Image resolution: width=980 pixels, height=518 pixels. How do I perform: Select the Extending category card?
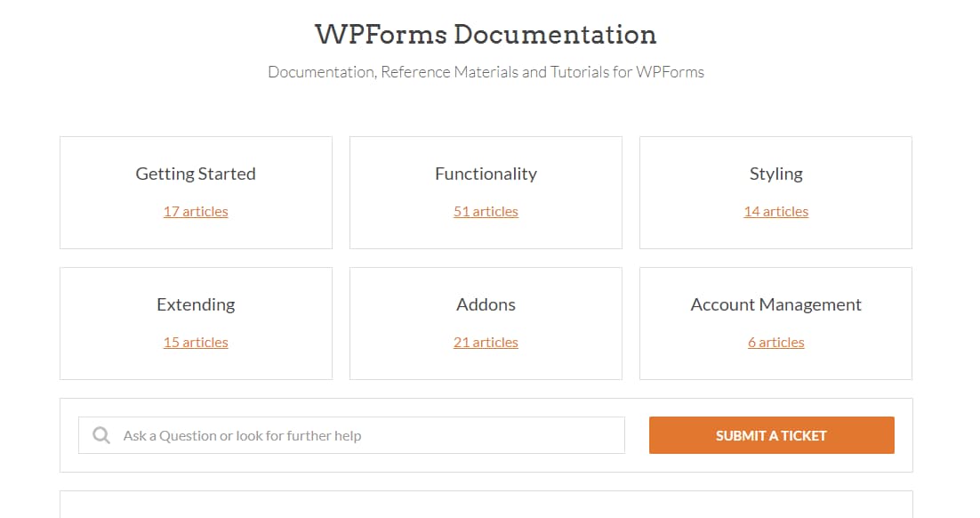point(196,322)
